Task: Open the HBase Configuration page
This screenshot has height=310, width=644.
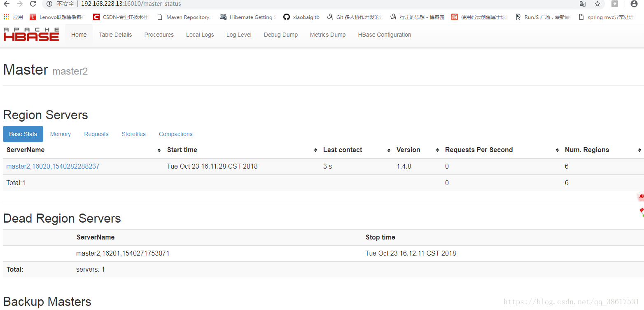Action: (385, 35)
